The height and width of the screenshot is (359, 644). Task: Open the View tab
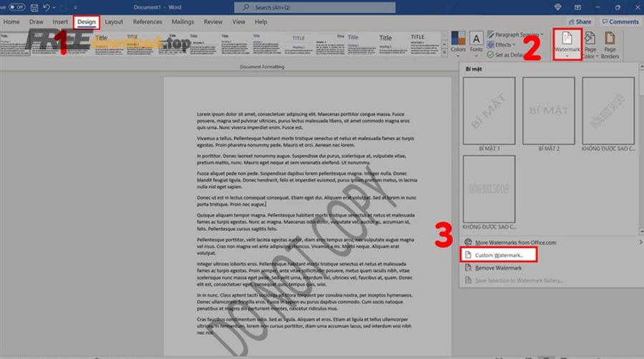pyautogui.click(x=238, y=21)
